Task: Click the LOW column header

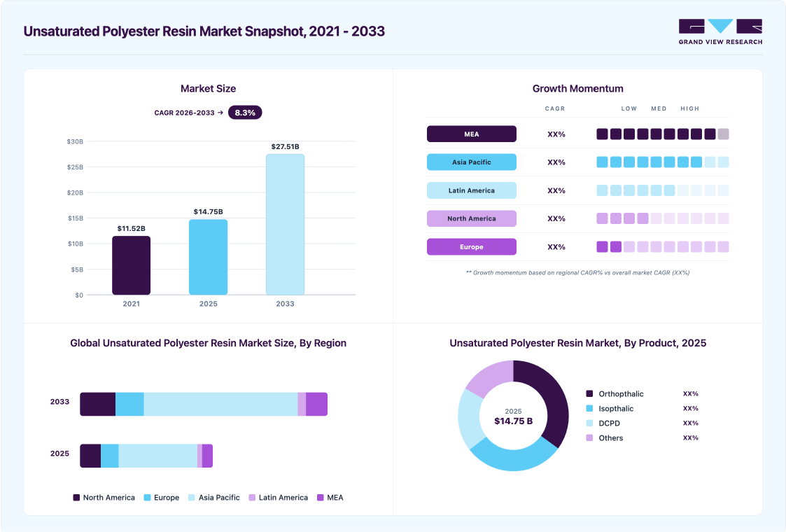Action: pos(629,108)
